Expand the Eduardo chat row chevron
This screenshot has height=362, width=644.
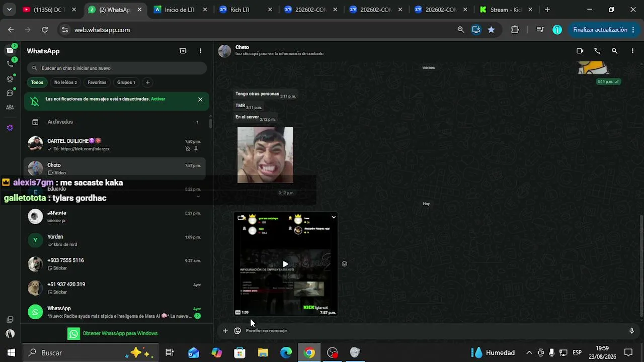[198, 197]
